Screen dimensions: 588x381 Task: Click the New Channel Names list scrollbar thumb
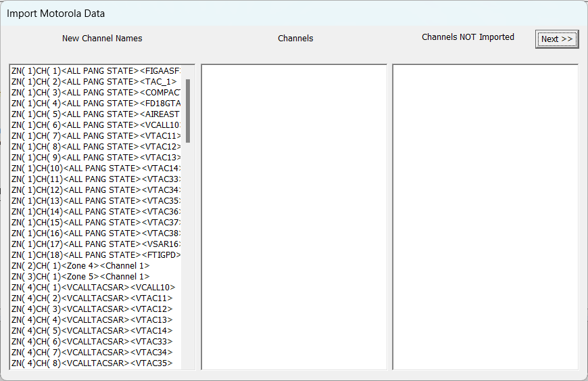(188, 111)
